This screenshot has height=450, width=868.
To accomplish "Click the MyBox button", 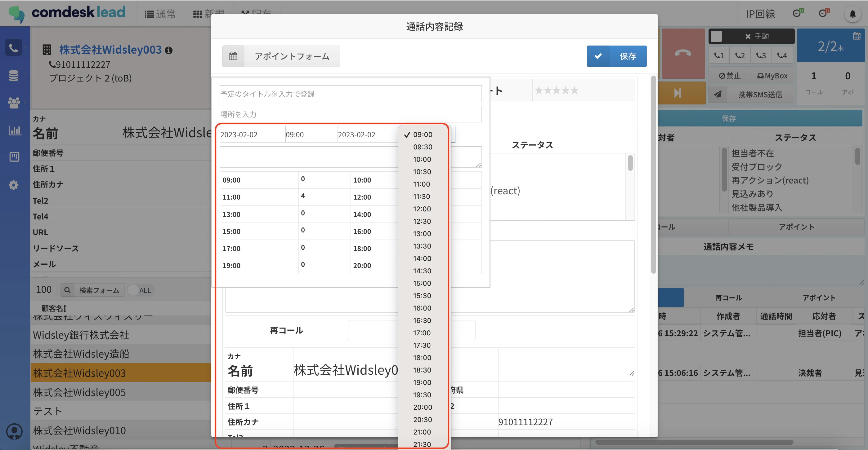I will click(772, 76).
